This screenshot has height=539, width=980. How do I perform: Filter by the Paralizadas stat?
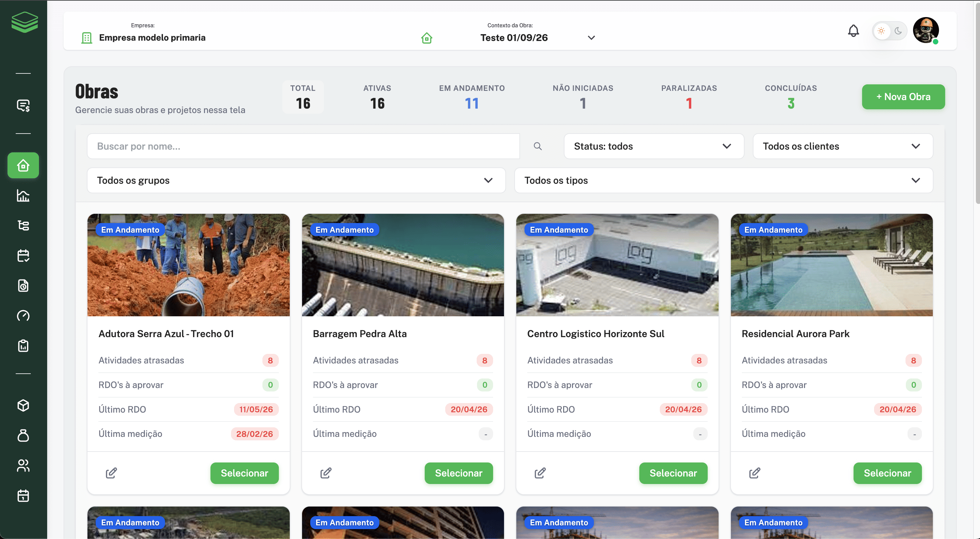point(689,97)
